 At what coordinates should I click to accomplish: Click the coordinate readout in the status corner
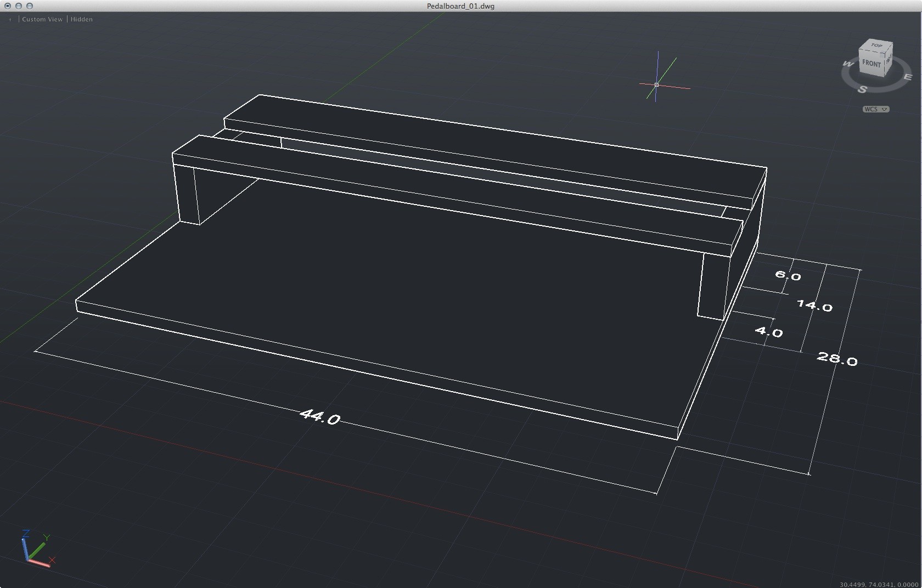(879, 584)
